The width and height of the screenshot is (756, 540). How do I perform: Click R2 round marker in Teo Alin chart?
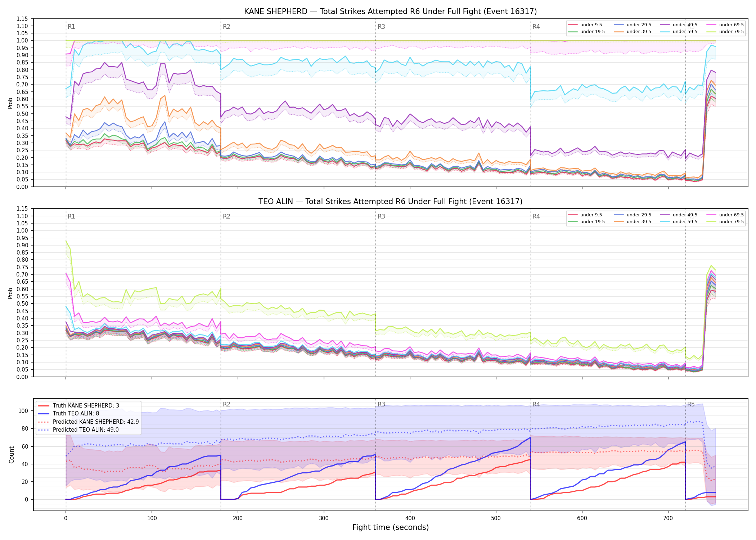(x=226, y=216)
